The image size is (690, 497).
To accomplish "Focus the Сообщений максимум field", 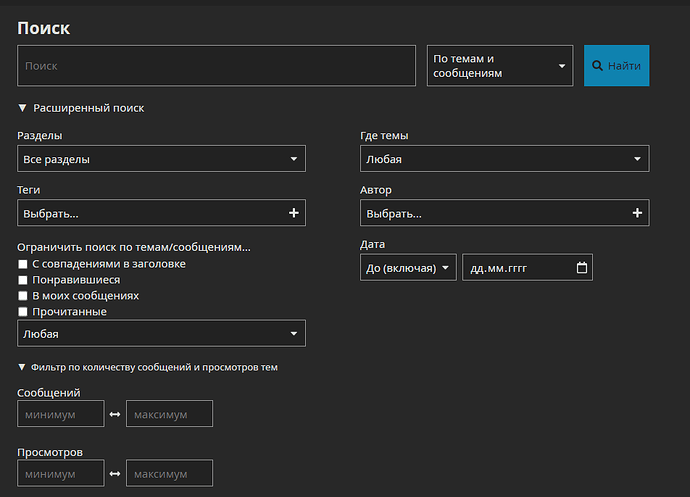I will click(169, 414).
